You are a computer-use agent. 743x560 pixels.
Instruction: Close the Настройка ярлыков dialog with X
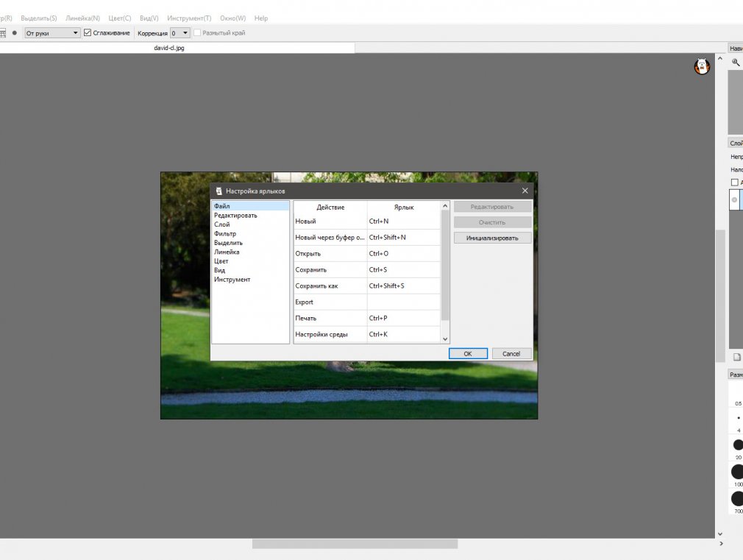(x=525, y=191)
